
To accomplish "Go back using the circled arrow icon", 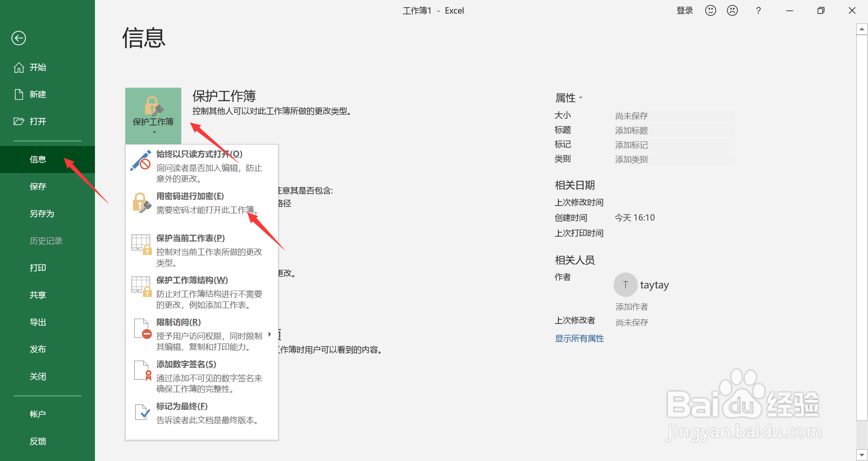I will (19, 38).
